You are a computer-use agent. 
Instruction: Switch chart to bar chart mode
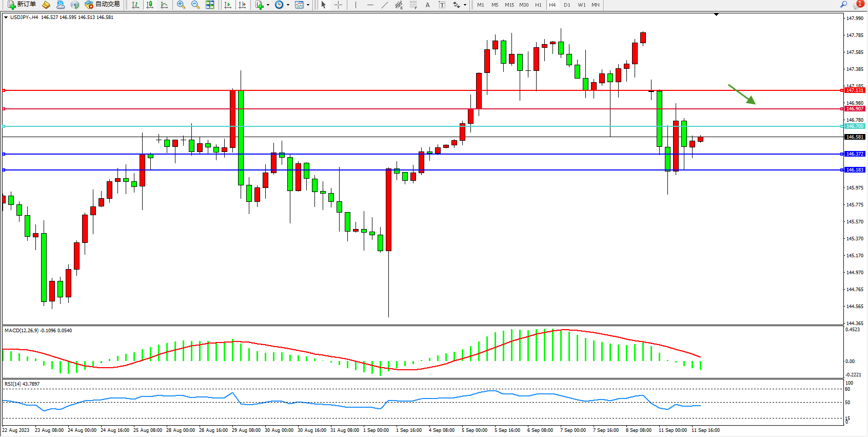click(135, 5)
